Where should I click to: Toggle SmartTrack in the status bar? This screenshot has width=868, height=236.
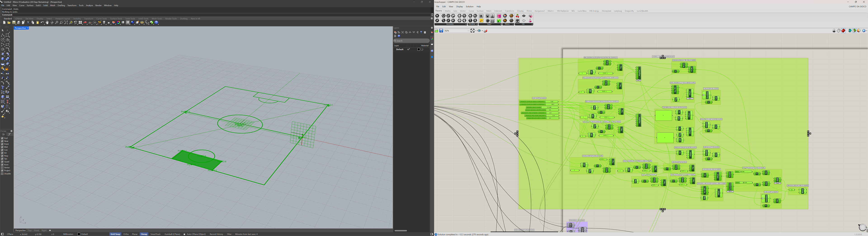point(155,234)
